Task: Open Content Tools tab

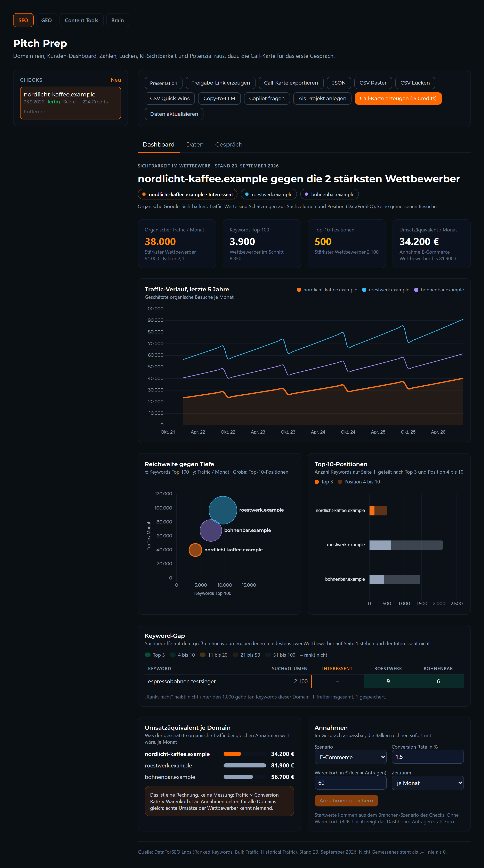Action: click(x=81, y=20)
